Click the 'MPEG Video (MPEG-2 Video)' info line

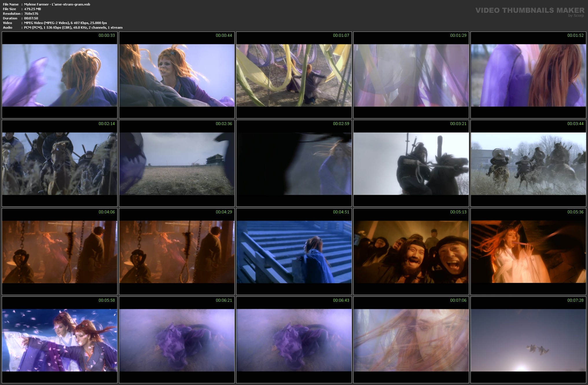(65, 23)
